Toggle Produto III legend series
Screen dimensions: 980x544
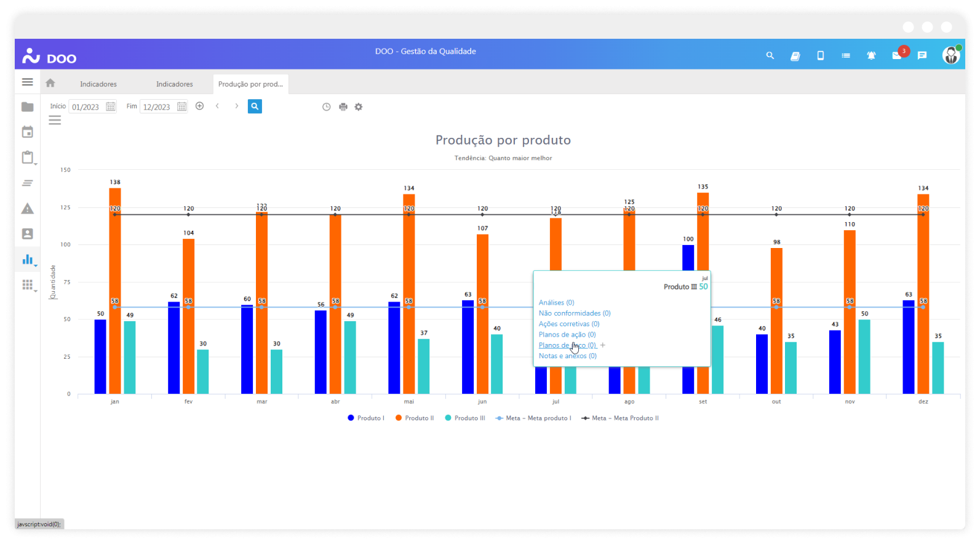pos(465,418)
